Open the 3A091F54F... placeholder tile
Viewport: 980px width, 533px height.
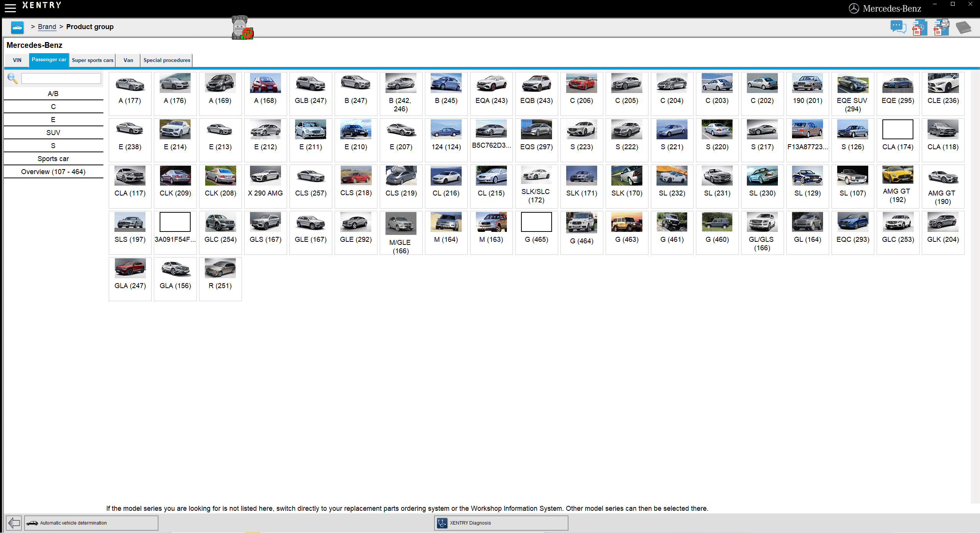tap(175, 233)
